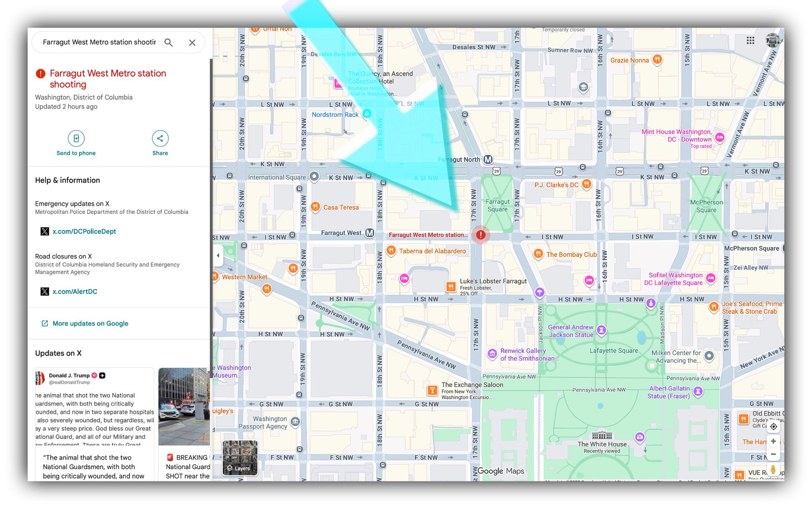Screen dimensions: 812x509
Task: Open the Google account profile picture
Action: click(772, 40)
